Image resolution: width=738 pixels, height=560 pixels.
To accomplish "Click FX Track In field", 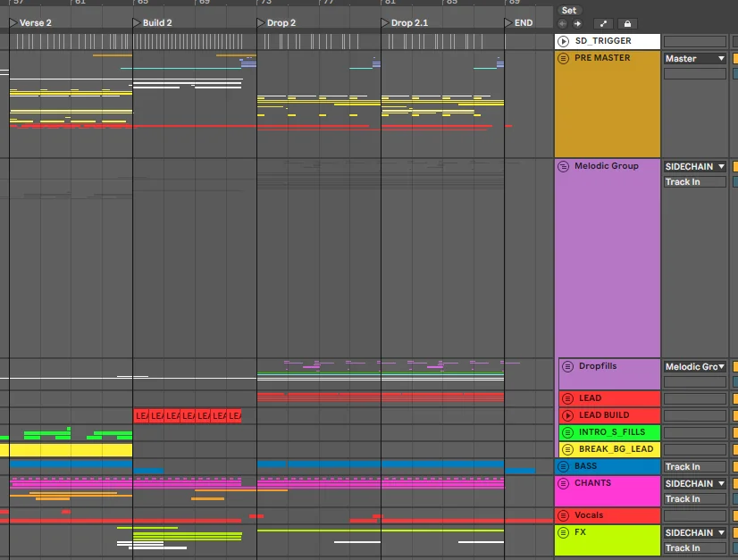I will pyautogui.click(x=695, y=547).
